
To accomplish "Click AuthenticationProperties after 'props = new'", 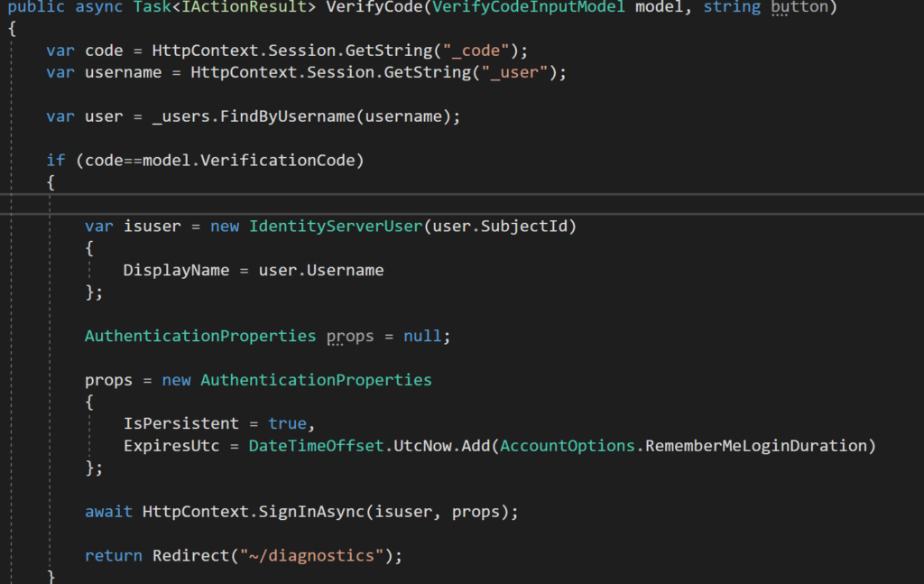I will click(317, 380).
